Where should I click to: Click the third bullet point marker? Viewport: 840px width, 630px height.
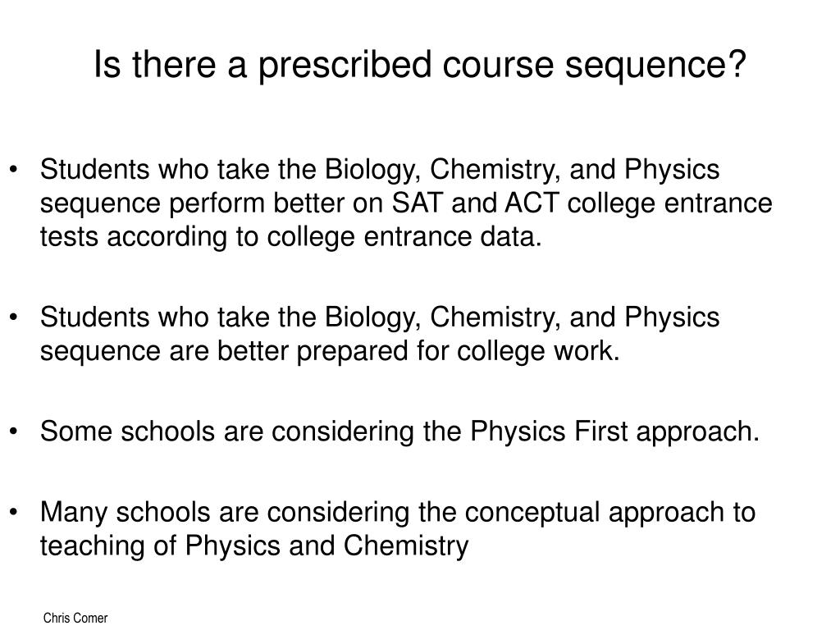tap(14, 431)
